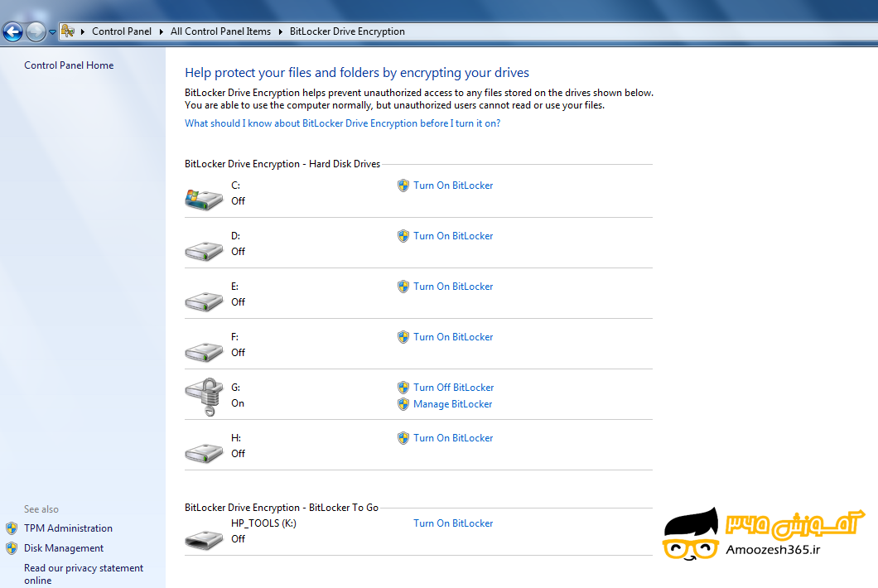Click the H: hard drive icon
Screen dimensions: 878x588
coord(204,452)
